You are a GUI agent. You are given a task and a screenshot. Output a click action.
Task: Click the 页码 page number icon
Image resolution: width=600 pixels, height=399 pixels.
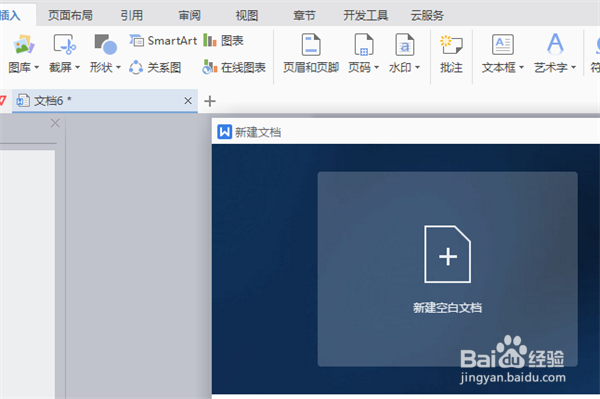364,44
